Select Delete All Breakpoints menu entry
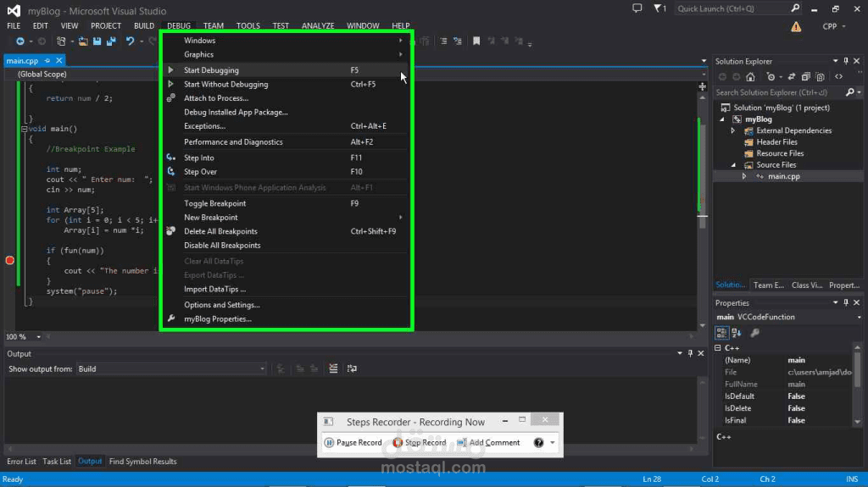Screen dimensions: 868x487 coord(287,231)
